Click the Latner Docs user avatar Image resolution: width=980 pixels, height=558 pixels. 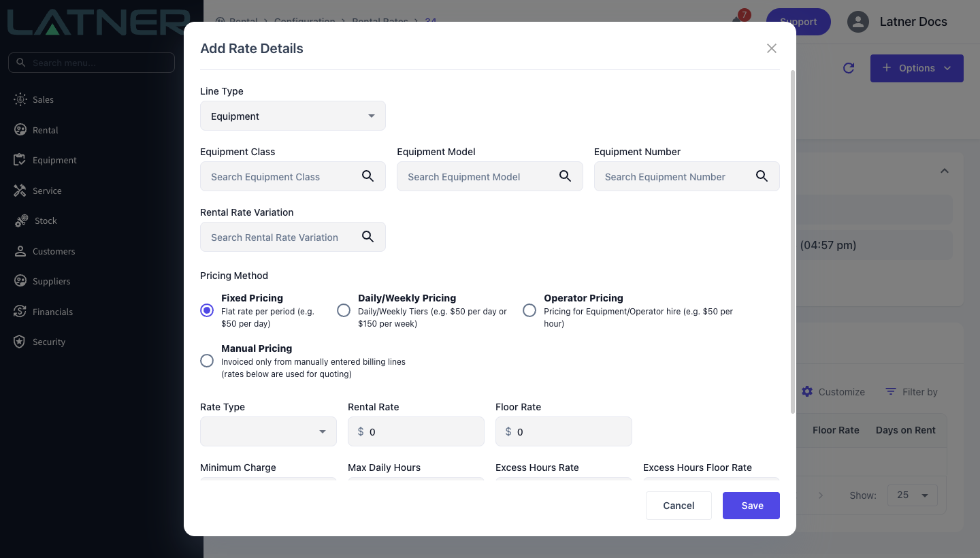[858, 22]
